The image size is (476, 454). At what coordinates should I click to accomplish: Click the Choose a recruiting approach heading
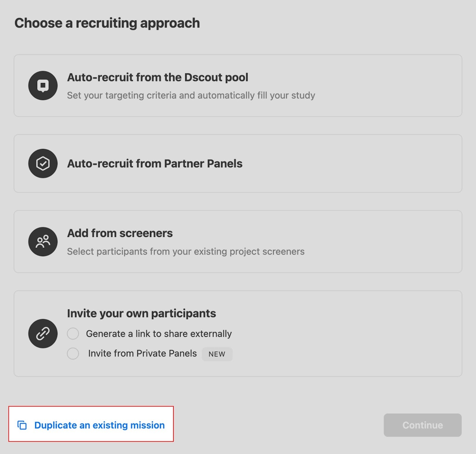click(x=107, y=23)
